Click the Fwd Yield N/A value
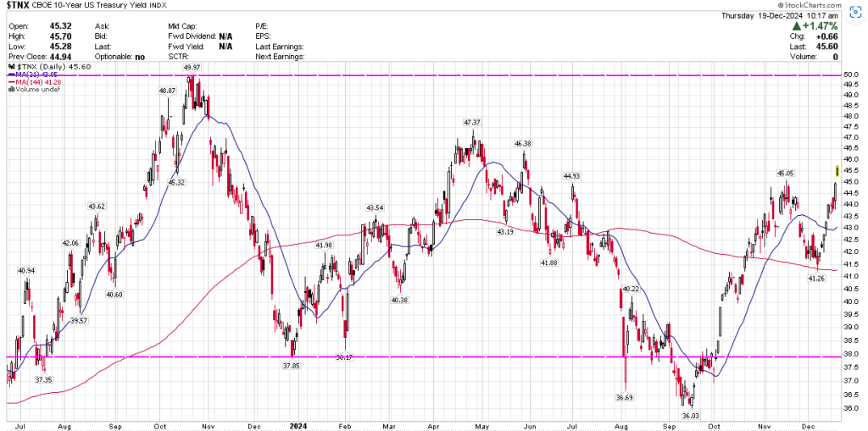This screenshot has width=868, height=431. (225, 47)
